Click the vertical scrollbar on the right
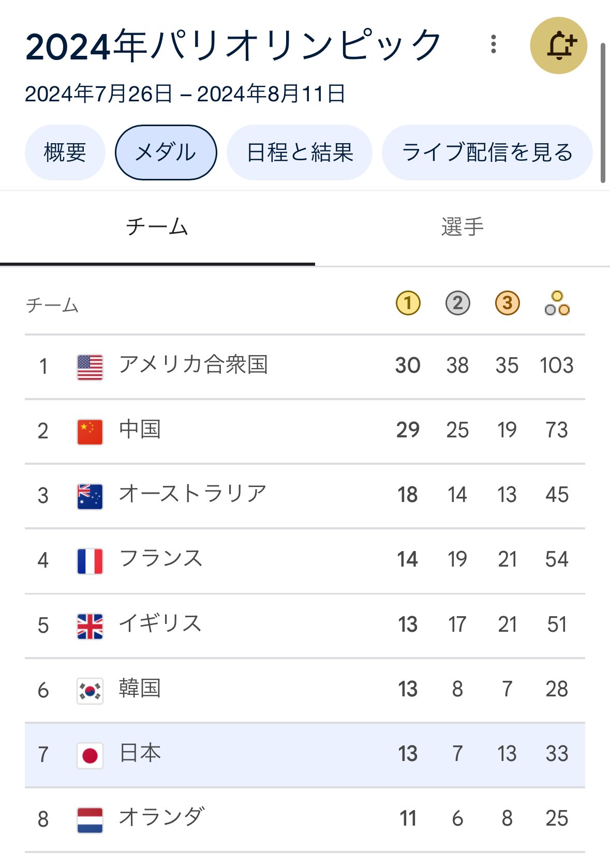The image size is (610, 868). pyautogui.click(x=603, y=114)
